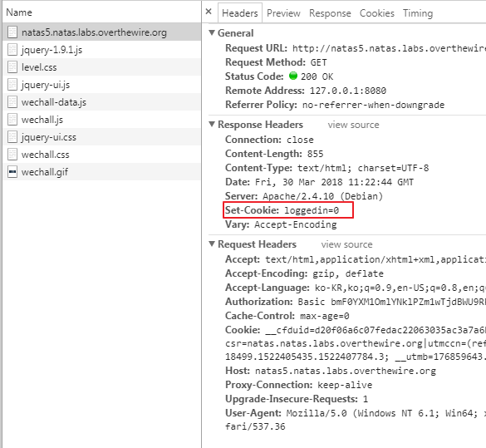486x448 pixels.
Task: Click the Proxy-Connection keep-alive value
Action: click(x=345, y=385)
